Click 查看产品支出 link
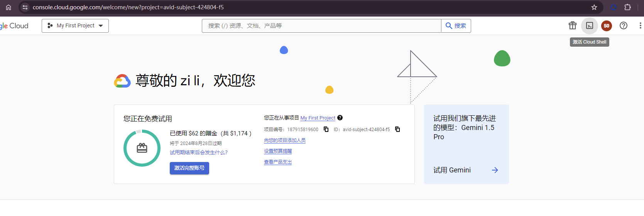The height and width of the screenshot is (216, 644). pyautogui.click(x=278, y=162)
